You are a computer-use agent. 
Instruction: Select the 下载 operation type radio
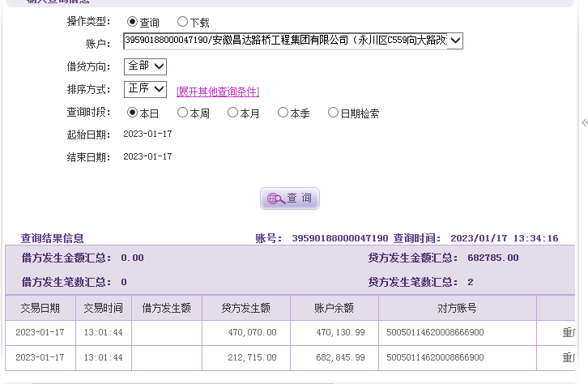(x=182, y=22)
